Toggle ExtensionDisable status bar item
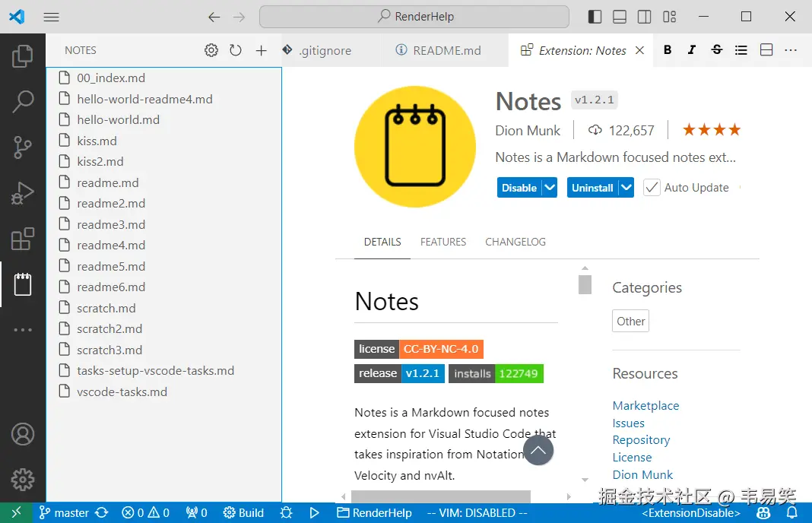812x523 pixels. tap(691, 512)
